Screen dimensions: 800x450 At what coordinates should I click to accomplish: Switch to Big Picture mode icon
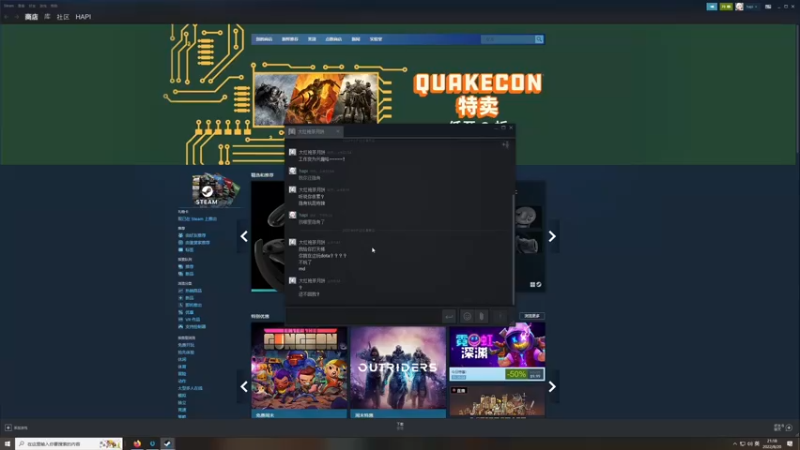(768, 7)
